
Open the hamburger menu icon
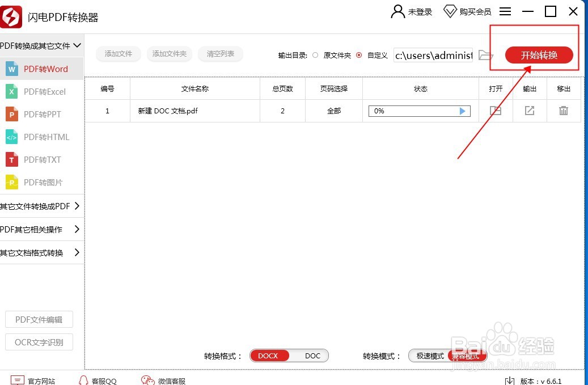click(505, 11)
